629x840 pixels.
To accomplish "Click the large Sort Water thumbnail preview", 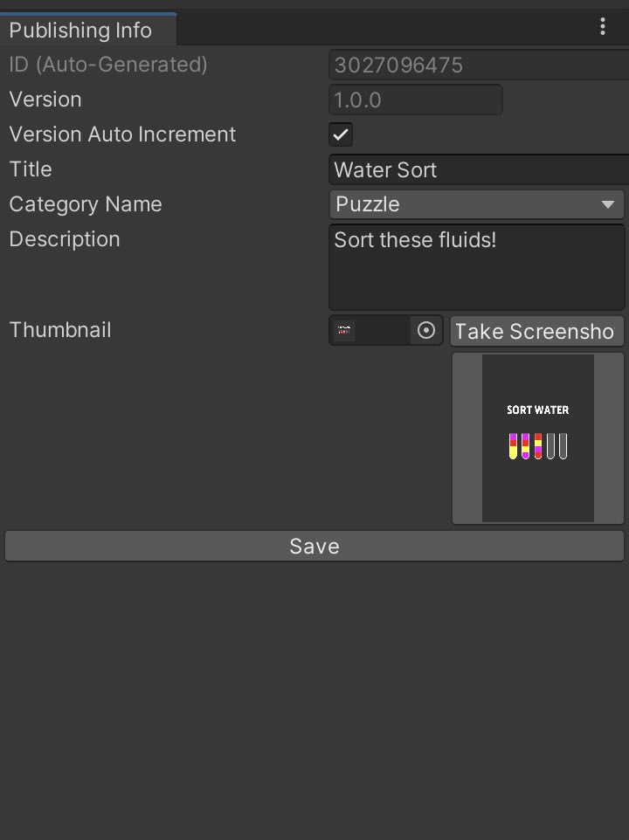I will click(x=538, y=438).
